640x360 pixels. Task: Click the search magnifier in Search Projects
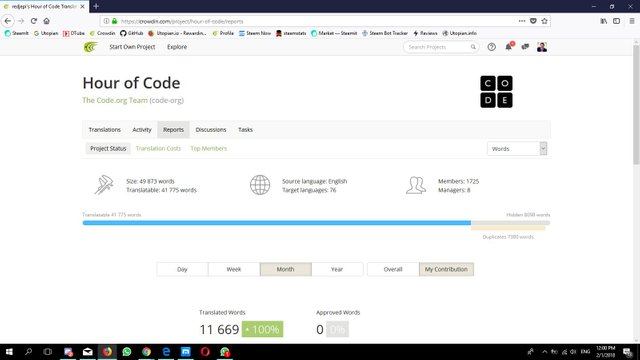pyautogui.click(x=473, y=47)
